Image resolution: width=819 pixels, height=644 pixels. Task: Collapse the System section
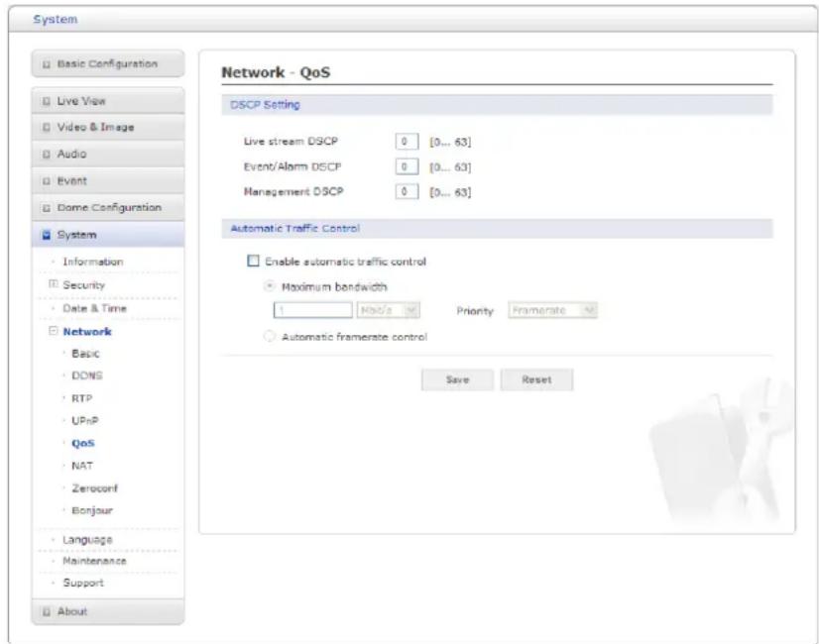pyautogui.click(x=108, y=235)
